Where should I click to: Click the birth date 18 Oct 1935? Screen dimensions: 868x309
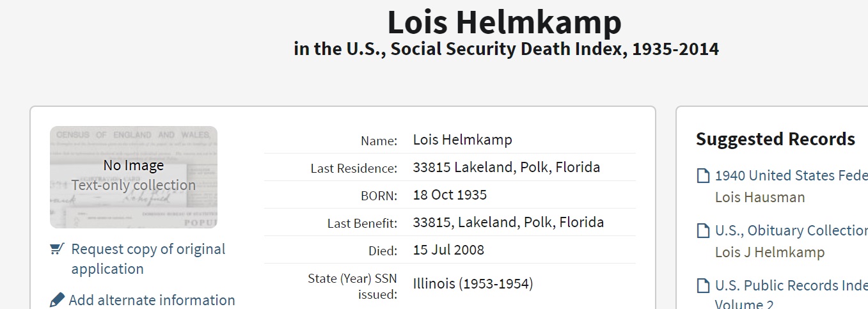pyautogui.click(x=450, y=194)
